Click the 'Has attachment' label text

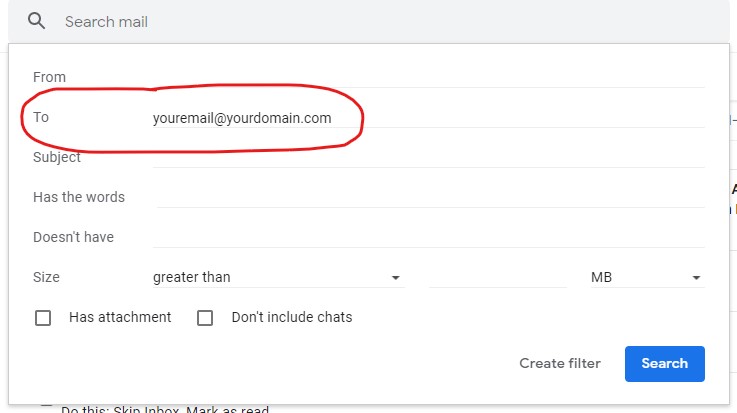tap(120, 317)
